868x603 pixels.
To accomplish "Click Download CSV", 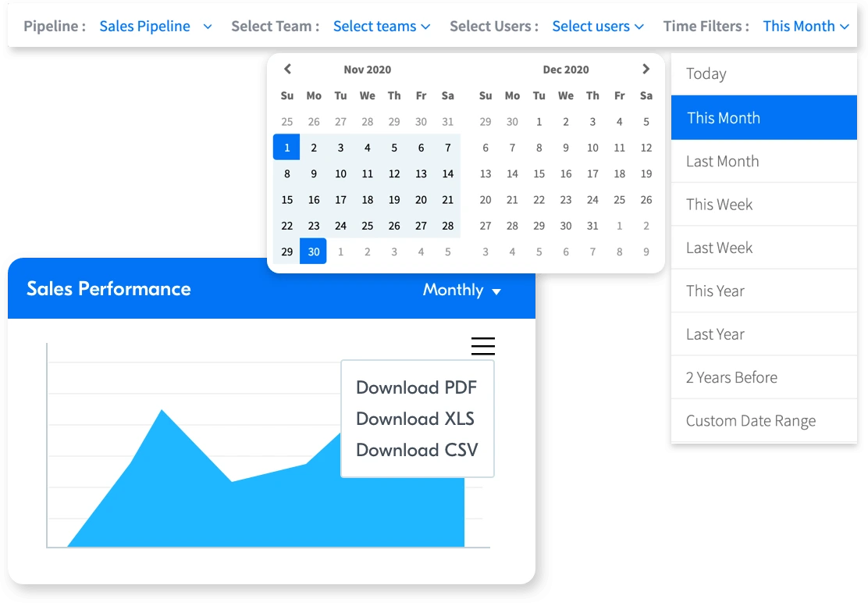I will click(x=417, y=450).
